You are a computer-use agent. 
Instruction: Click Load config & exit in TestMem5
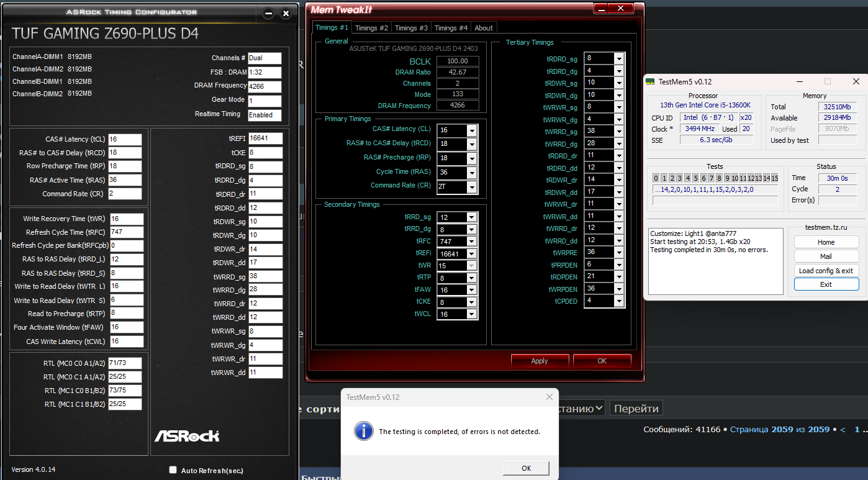[x=826, y=271]
